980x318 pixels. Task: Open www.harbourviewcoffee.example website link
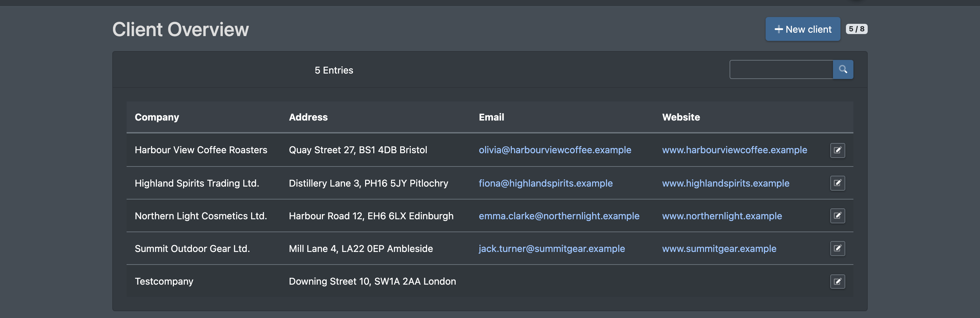pyautogui.click(x=734, y=150)
